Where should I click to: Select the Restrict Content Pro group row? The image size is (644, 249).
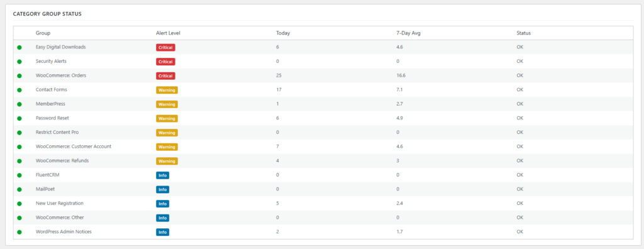pos(323,133)
